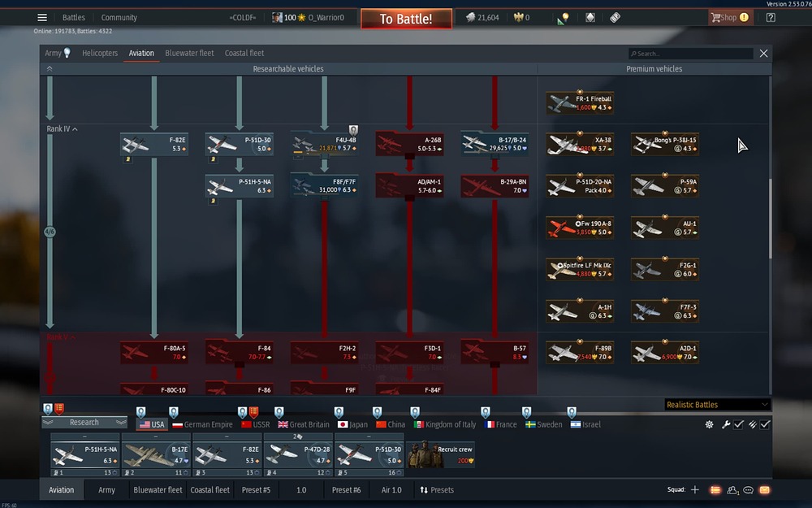
Task: Open the Realistic Battles game mode dropdown
Action: [x=716, y=404]
